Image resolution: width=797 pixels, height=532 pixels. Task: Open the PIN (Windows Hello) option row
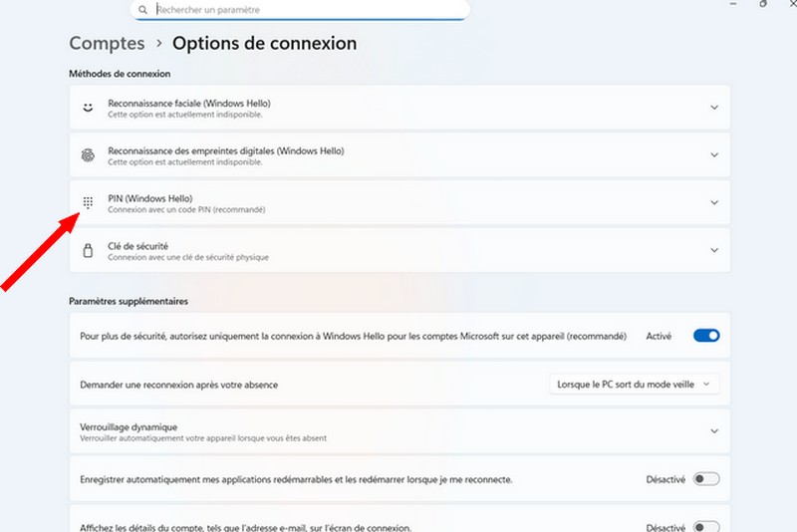[398, 202]
